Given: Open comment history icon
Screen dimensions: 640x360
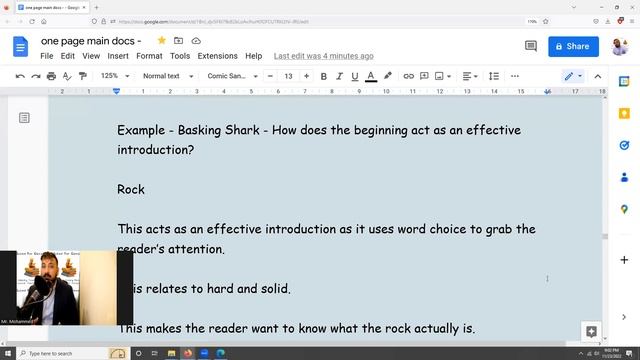Looking at the screenshot, I should coord(531,46).
